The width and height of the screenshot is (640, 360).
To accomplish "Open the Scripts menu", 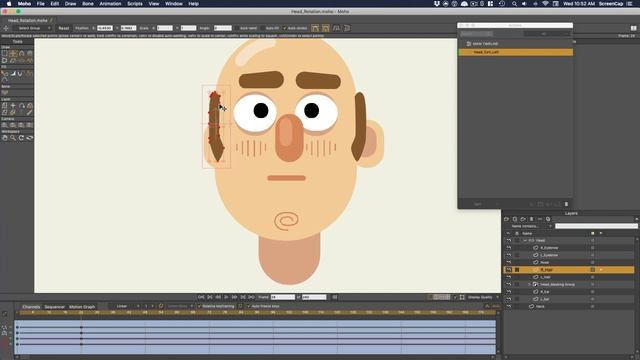I will [x=135, y=4].
